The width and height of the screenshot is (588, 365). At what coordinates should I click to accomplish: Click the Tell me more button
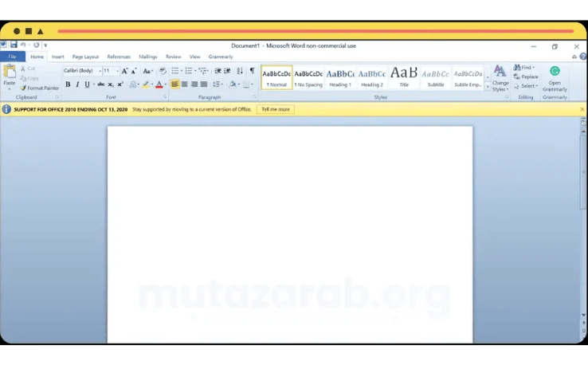coord(276,109)
